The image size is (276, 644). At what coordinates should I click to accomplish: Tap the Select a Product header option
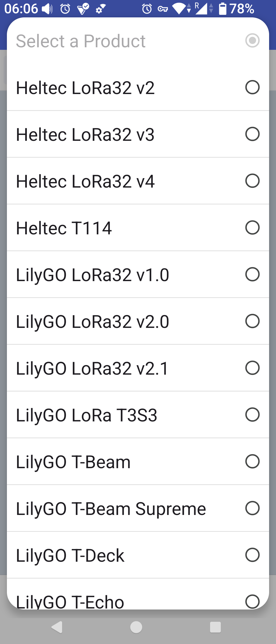(138, 41)
